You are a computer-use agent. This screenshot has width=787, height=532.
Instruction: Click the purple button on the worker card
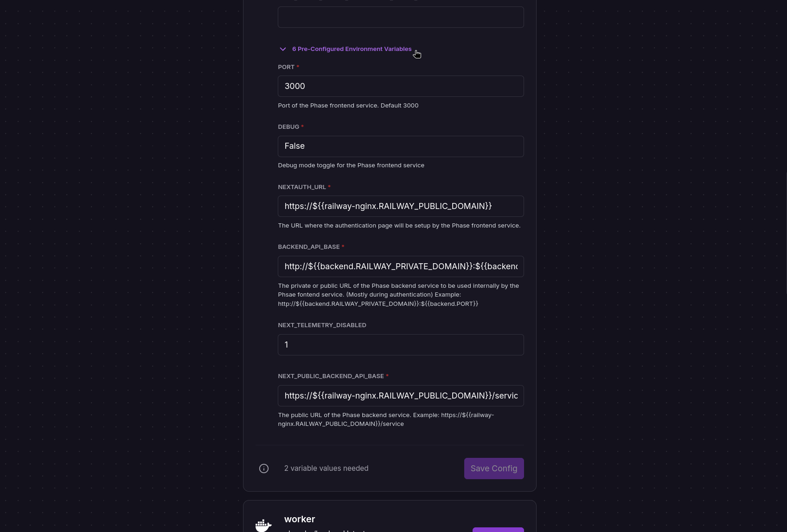point(498,529)
